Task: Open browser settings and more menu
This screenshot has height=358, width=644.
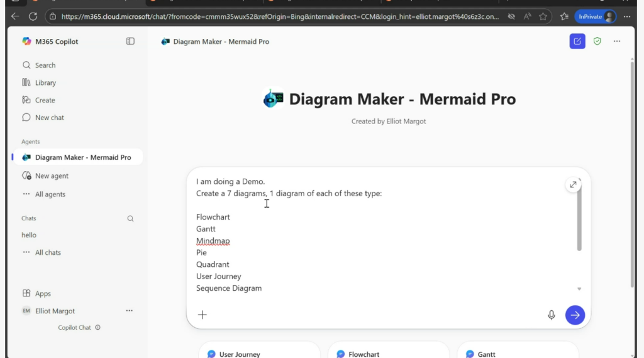Action: click(627, 17)
